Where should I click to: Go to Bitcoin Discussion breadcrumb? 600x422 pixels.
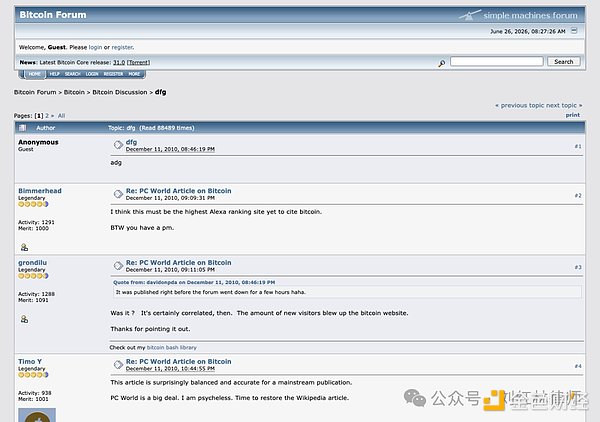[x=120, y=92]
